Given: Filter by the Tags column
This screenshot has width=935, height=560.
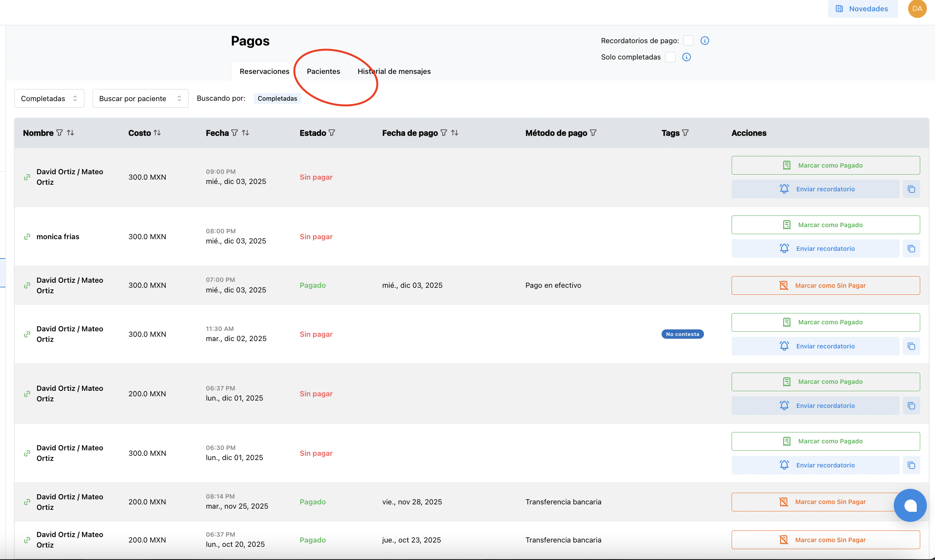Looking at the screenshot, I should 685,133.
